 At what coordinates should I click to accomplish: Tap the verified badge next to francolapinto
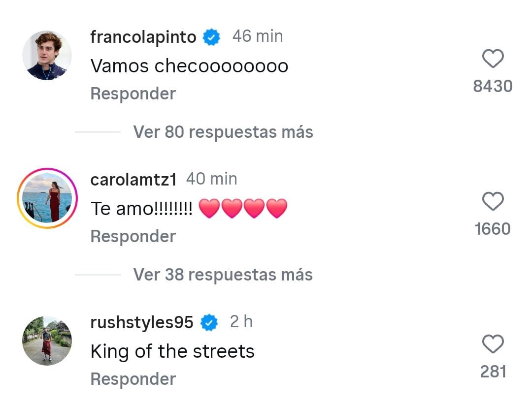[x=211, y=36]
